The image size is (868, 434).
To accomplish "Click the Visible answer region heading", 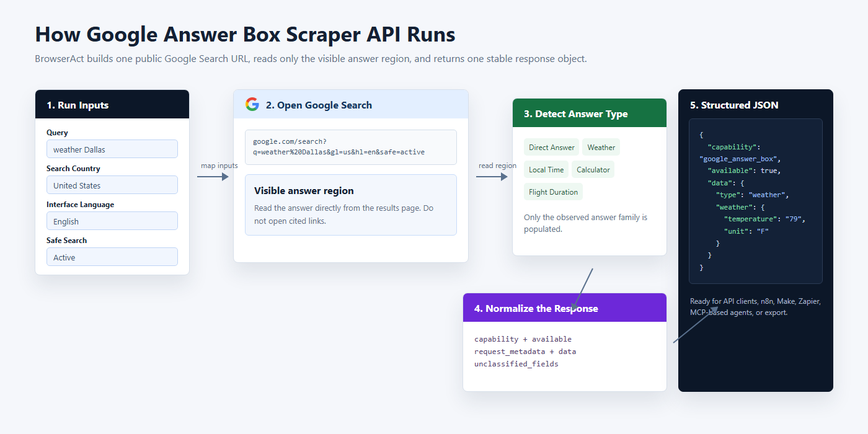I will [304, 190].
